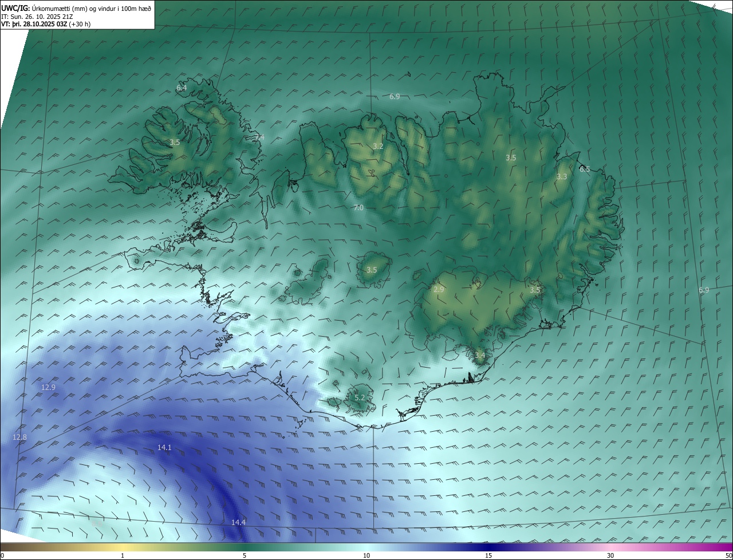The width and height of the screenshot is (733, 560).
Task: Click the 3.4 value near the southeast coast
Action: [480, 356]
